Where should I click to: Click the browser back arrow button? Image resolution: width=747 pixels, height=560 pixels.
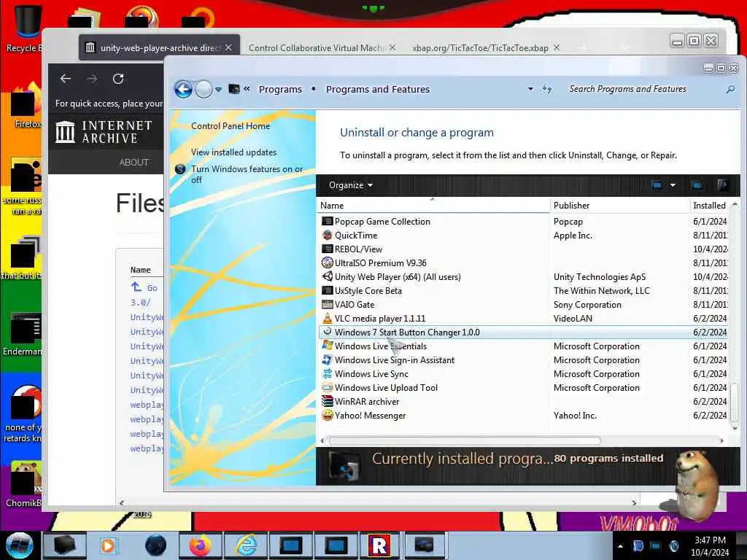point(66,79)
